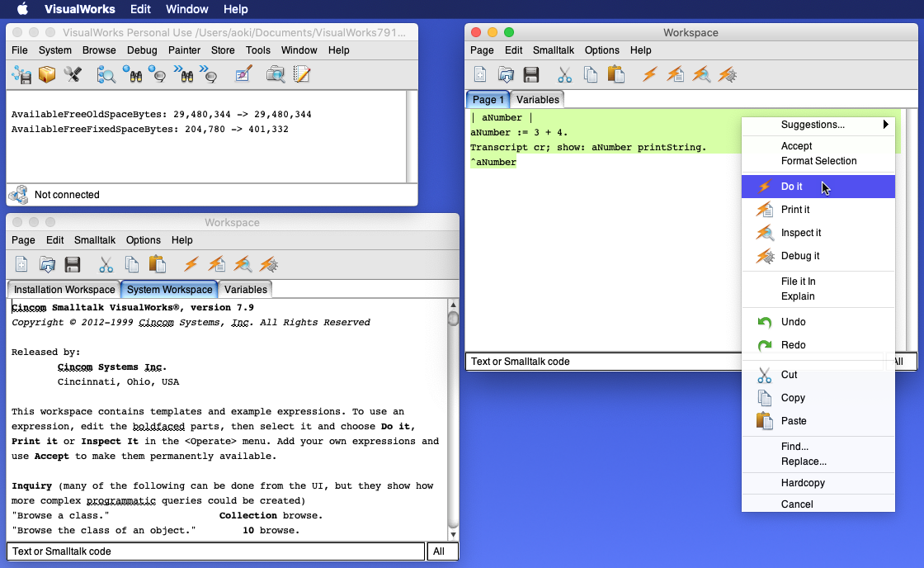Switch to the Installation Workspace tab
Screen dimensions: 924x568
click(x=64, y=290)
